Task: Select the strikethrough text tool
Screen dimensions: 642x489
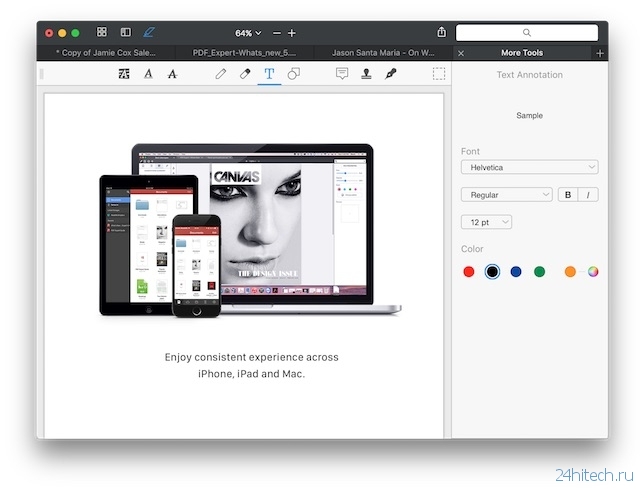Action: click(172, 74)
